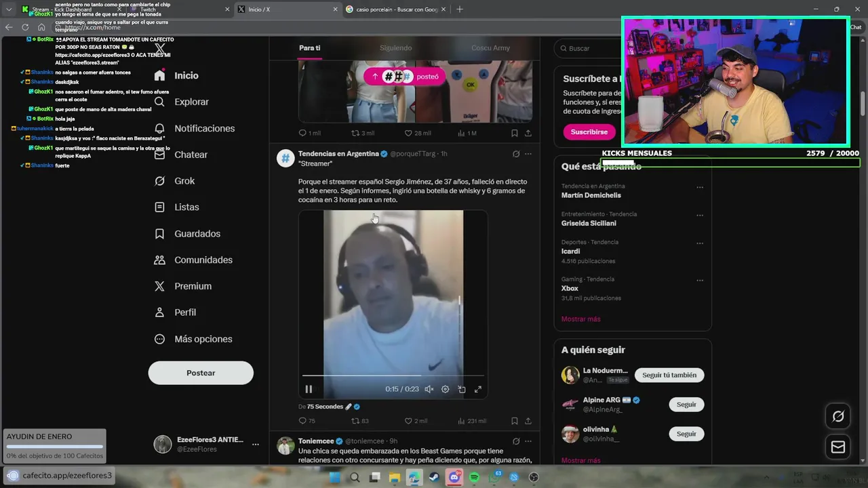View stats of post with 231 mil views
Image resolution: width=868 pixels, height=488 pixels.
pyautogui.click(x=472, y=421)
